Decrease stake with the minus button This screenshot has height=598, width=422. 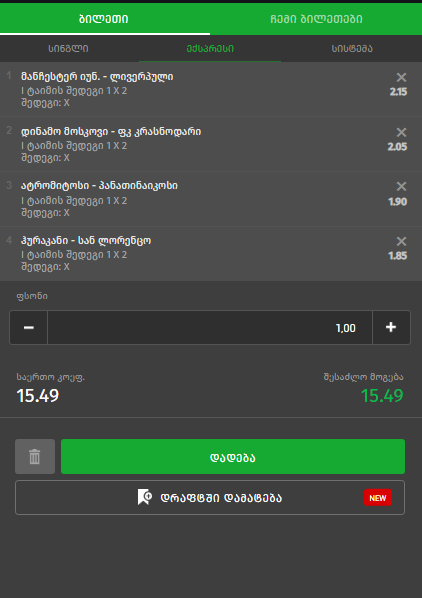coord(29,328)
